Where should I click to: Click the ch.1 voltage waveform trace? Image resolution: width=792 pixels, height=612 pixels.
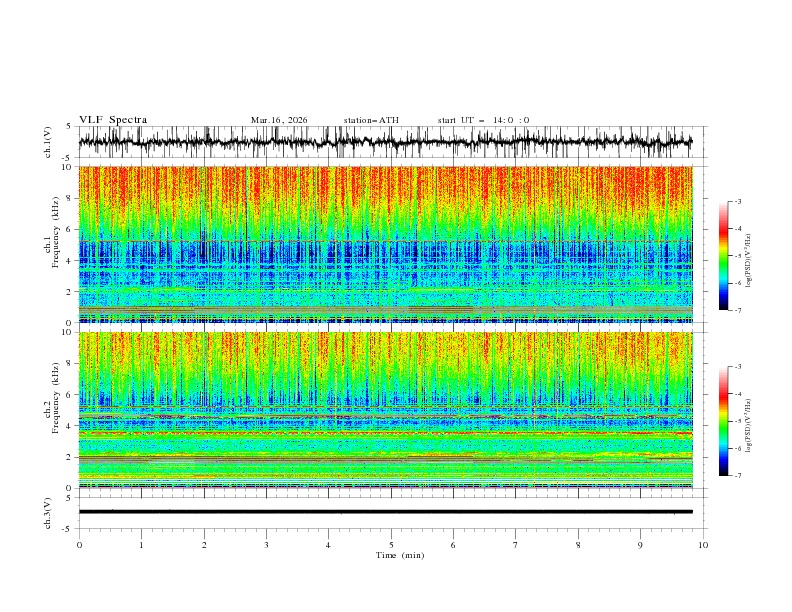coord(385,142)
